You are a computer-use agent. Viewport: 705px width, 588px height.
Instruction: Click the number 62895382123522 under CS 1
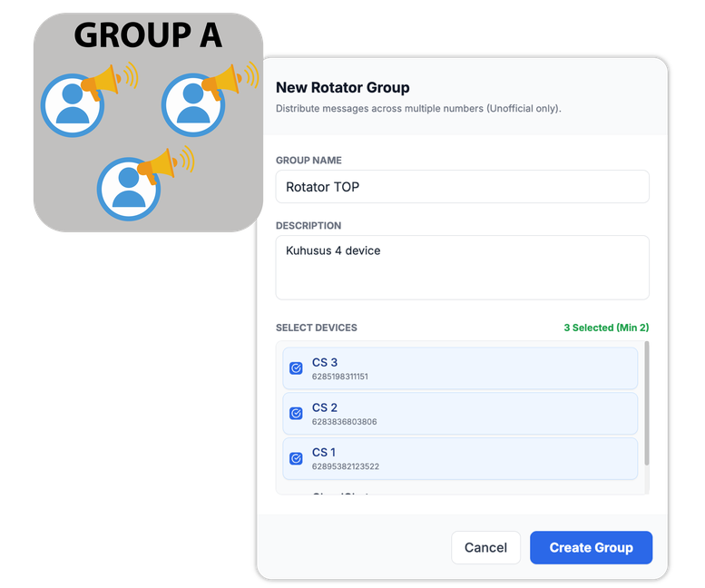coord(346,467)
